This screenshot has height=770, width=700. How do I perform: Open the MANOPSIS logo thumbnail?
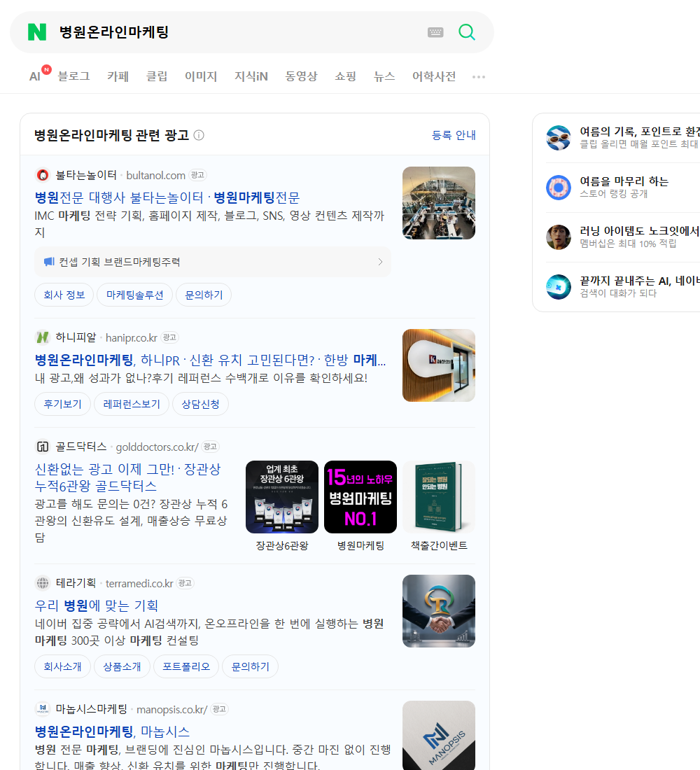click(x=439, y=735)
